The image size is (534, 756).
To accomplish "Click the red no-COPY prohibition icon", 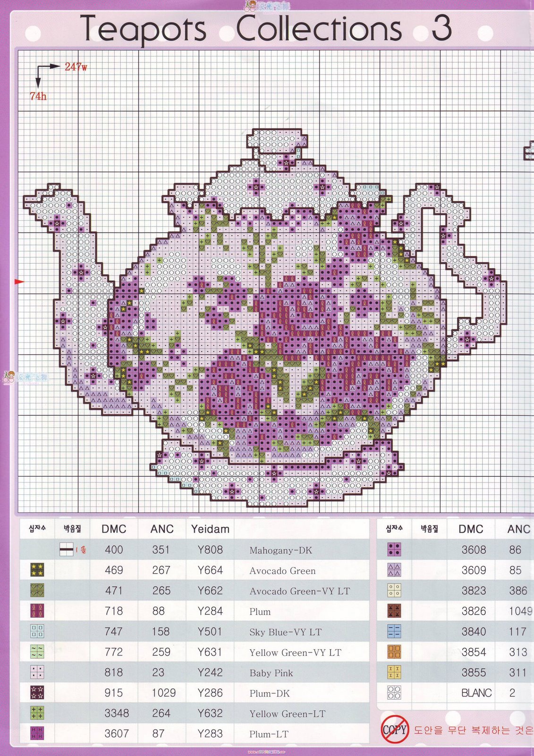I will coord(394,730).
